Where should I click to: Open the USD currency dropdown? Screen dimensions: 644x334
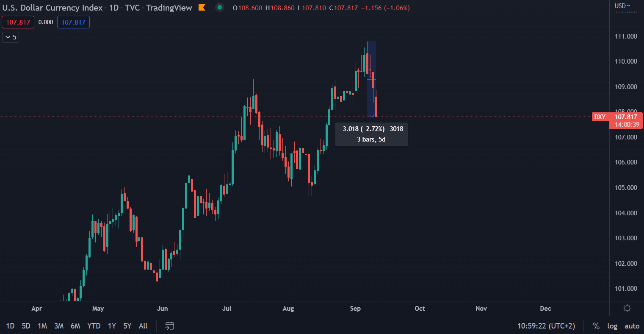(622, 6)
